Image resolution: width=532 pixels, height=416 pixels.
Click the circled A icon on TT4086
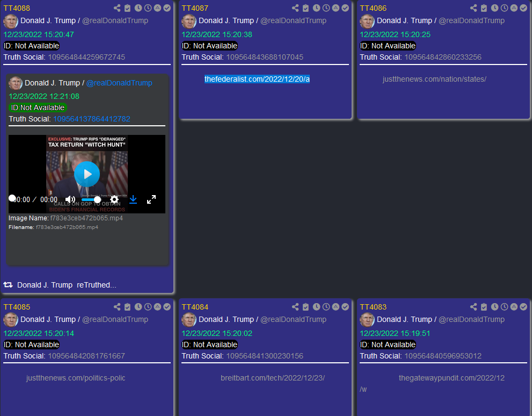pos(514,8)
